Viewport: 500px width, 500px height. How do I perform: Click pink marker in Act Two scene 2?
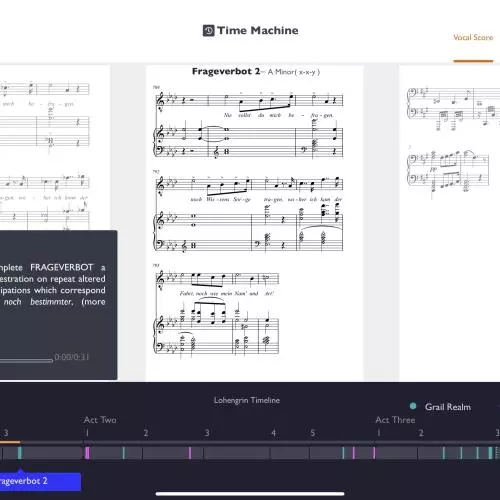tap(190, 453)
